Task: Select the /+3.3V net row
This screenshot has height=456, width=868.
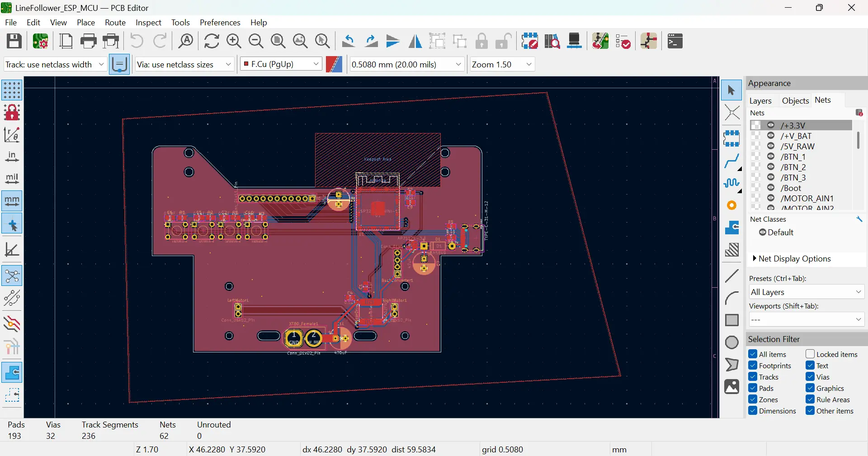Action: [801, 125]
